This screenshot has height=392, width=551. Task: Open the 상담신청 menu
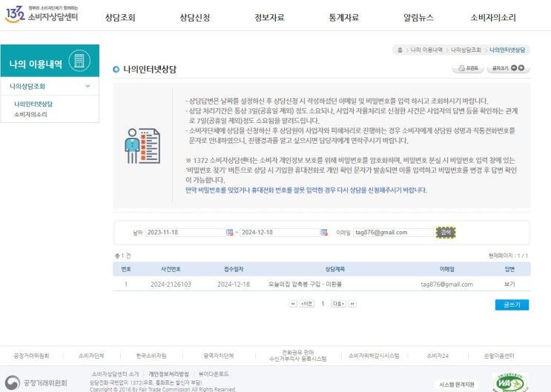coord(195,18)
